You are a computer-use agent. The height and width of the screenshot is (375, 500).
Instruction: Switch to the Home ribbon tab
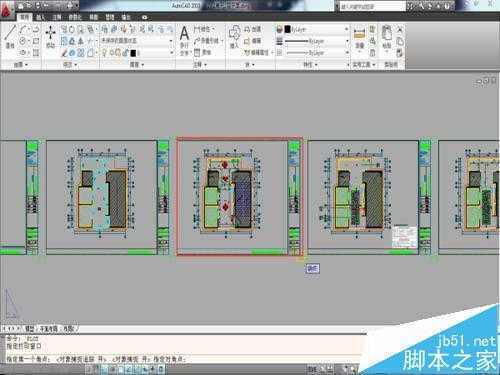tap(24, 17)
